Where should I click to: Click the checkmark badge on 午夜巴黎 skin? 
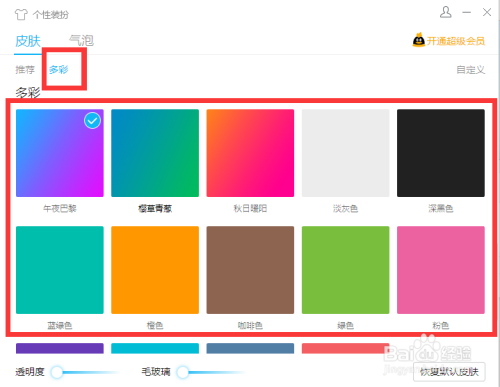tap(92, 121)
